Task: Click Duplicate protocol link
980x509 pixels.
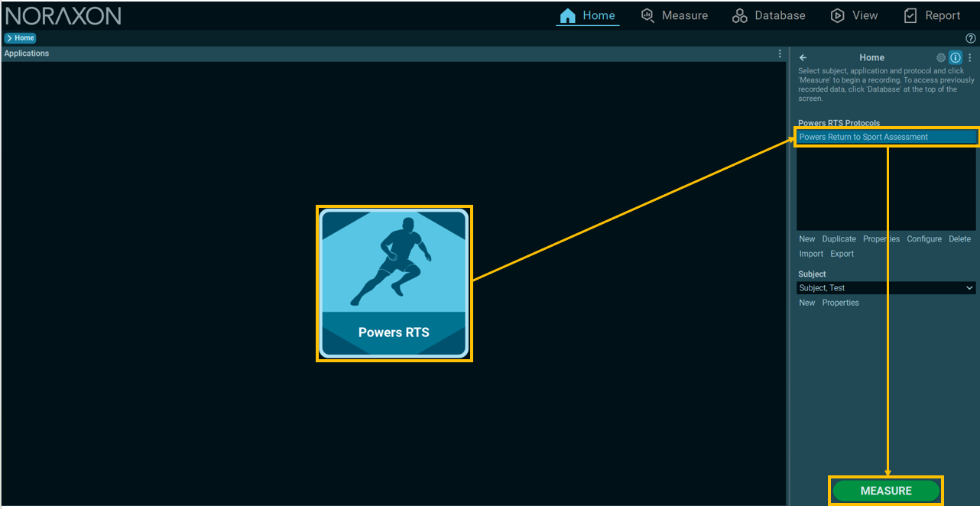Action: 839,239
